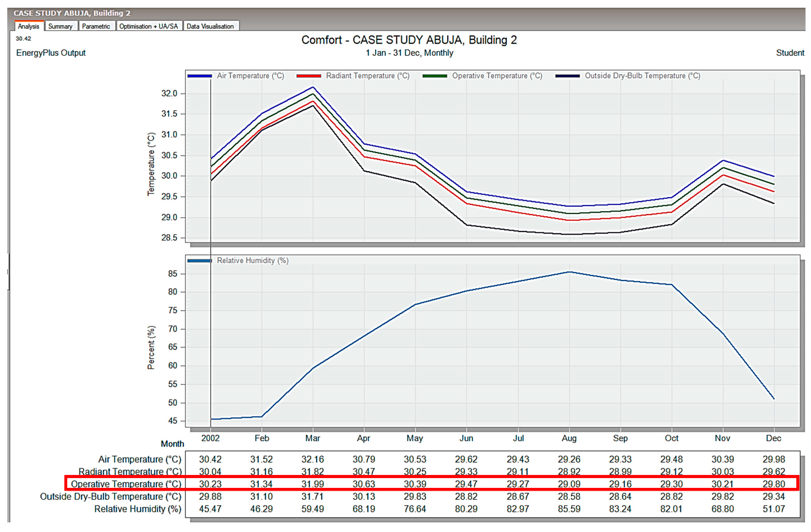This screenshot has width=811, height=532.
Task: Open the Summary tab
Action: click(x=60, y=26)
